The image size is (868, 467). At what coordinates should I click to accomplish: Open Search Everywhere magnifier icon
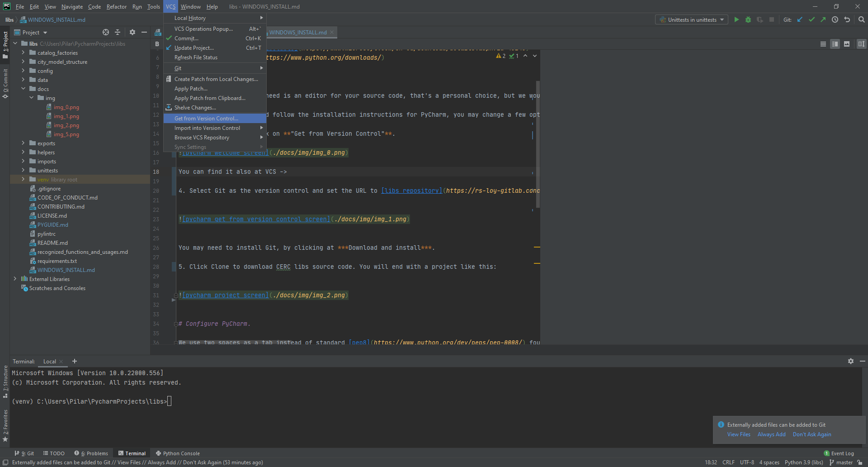862,19
